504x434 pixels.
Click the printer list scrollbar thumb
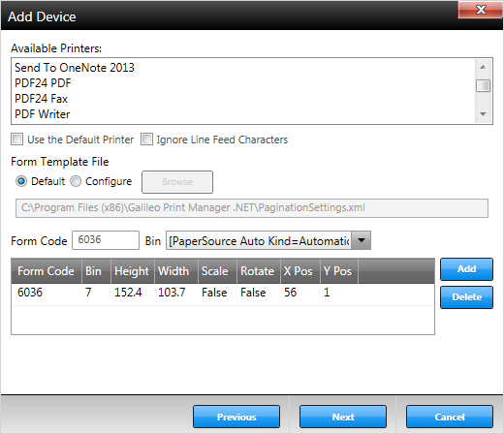(483, 85)
